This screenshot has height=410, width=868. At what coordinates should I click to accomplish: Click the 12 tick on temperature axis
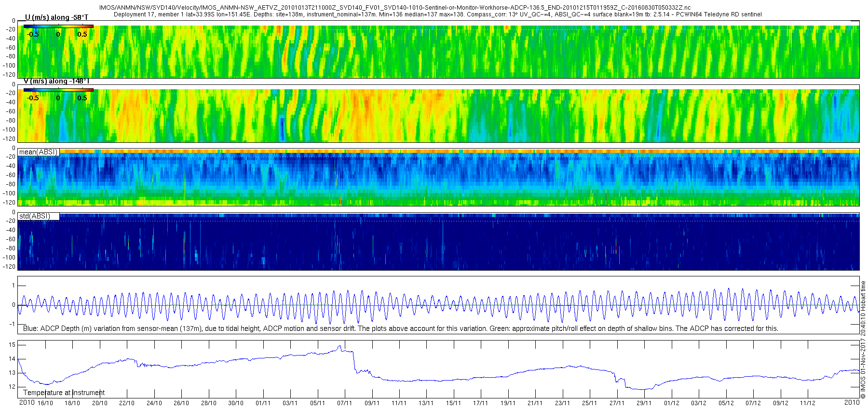pos(12,387)
